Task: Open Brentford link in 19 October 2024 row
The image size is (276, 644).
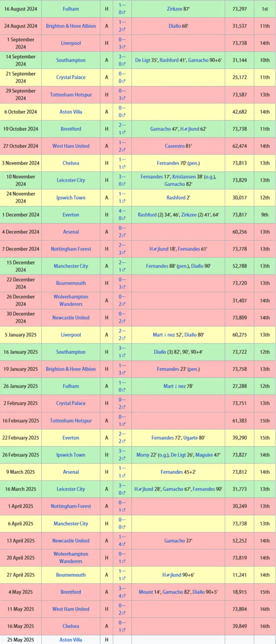Action: click(71, 129)
